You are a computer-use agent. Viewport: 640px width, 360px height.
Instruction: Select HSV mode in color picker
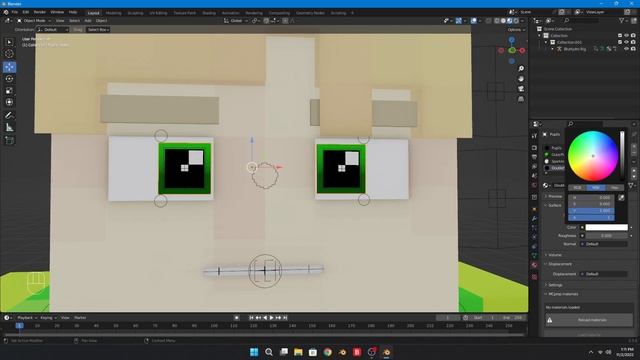pos(596,188)
